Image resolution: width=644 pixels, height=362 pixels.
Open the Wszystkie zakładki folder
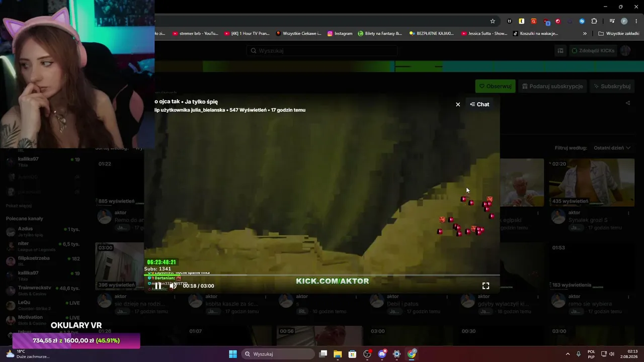pos(619,34)
